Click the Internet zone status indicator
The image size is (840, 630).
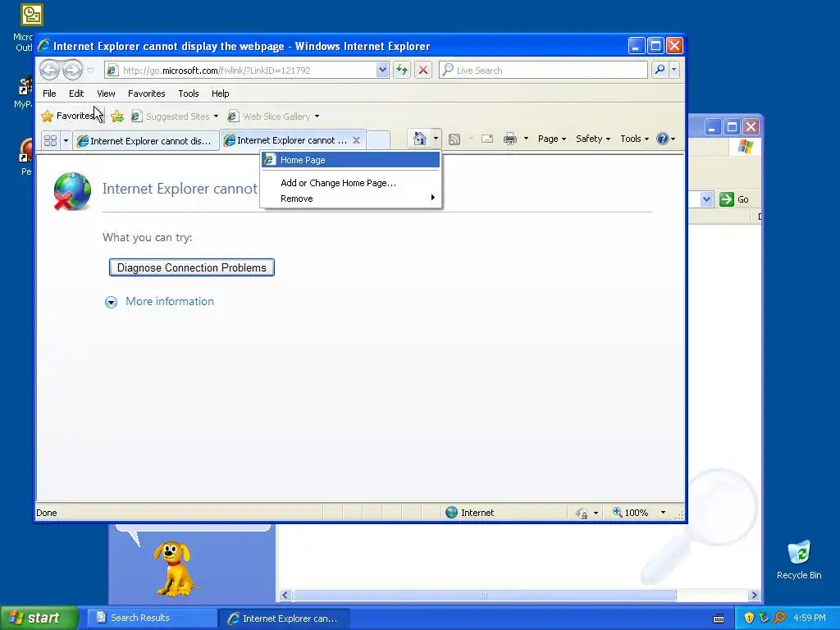pyautogui.click(x=470, y=513)
